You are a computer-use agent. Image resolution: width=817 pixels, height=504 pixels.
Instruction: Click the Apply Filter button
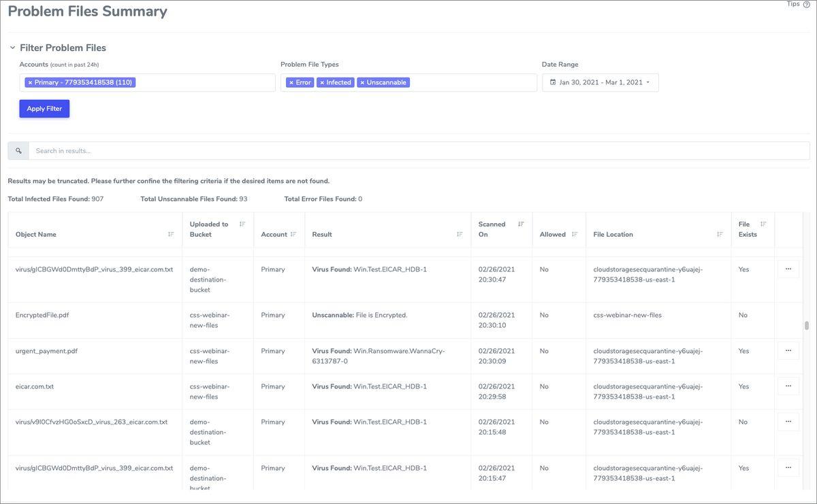pyautogui.click(x=44, y=109)
